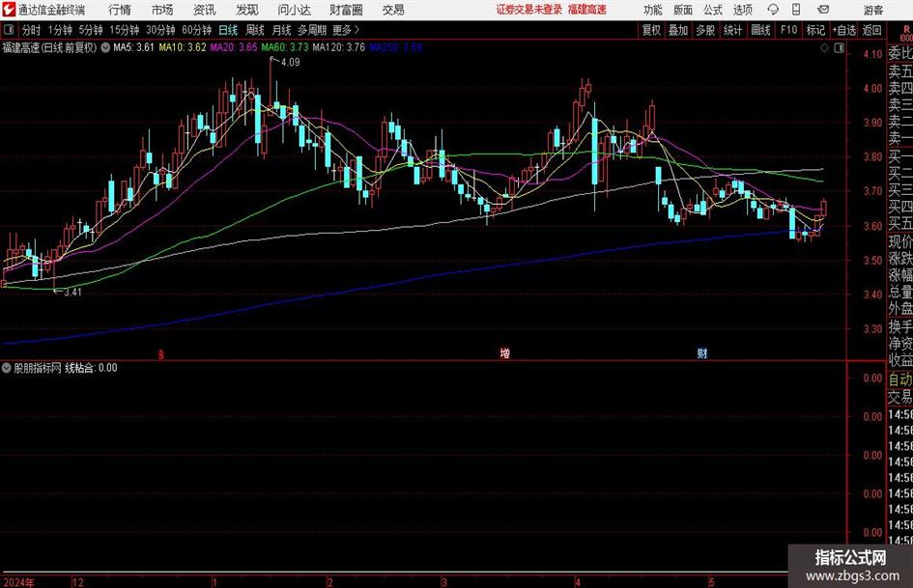Switch to the 60分钟 period tab

pos(196,30)
